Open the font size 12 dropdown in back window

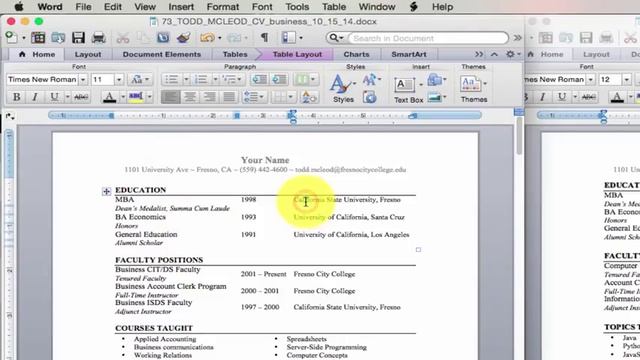[626, 80]
